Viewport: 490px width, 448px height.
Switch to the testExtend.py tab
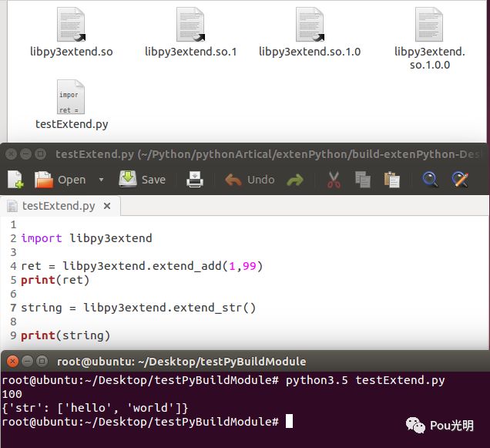(59, 206)
